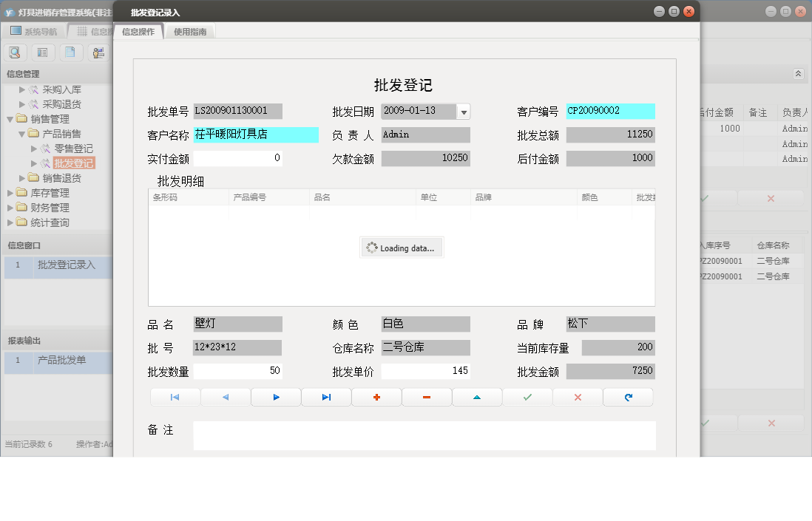This screenshot has width=812, height=521.
Task: Add a new record with the plus icon
Action: [376, 397]
